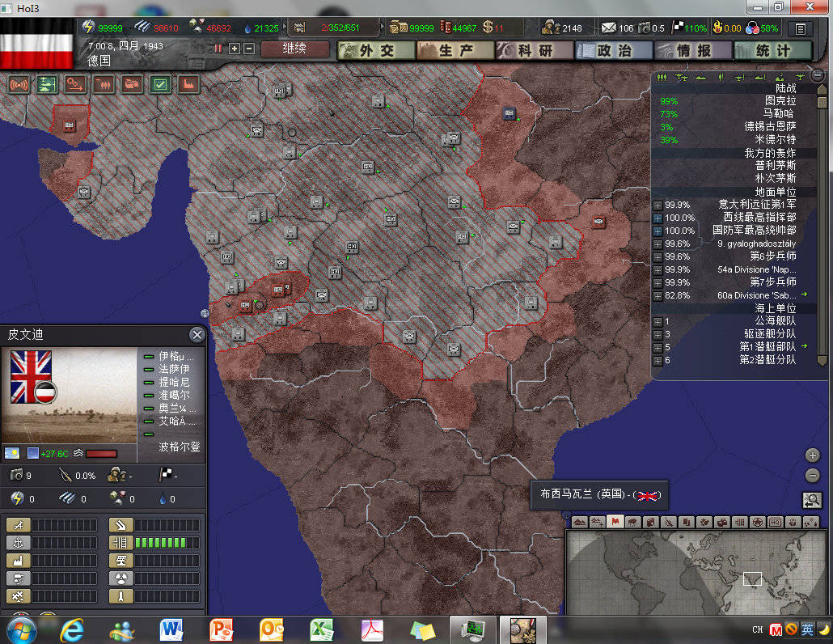Select the simple terrain map mode icon
The image size is (833, 644).
(597, 523)
